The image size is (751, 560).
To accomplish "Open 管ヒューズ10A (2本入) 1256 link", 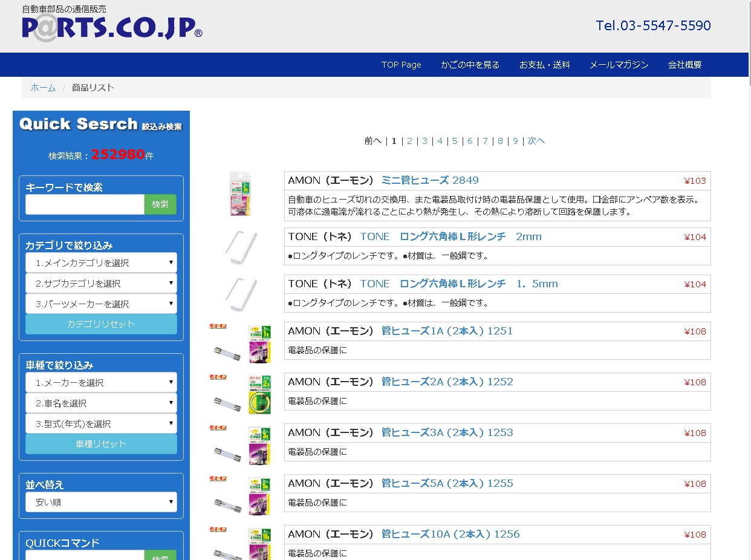I will pyautogui.click(x=450, y=534).
